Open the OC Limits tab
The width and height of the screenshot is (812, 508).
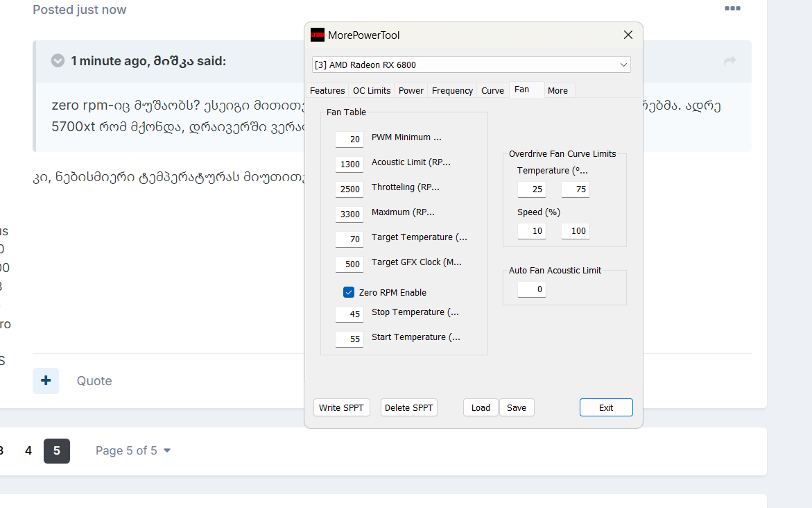[x=372, y=90]
